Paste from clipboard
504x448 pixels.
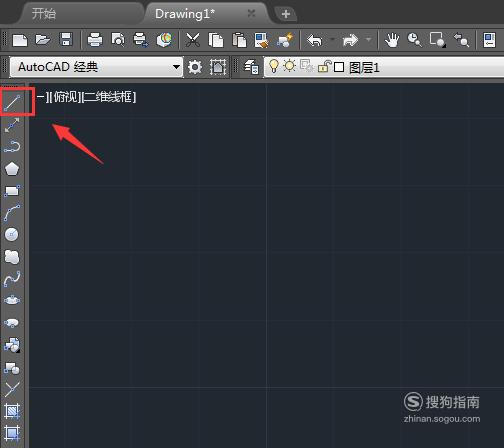click(x=239, y=40)
